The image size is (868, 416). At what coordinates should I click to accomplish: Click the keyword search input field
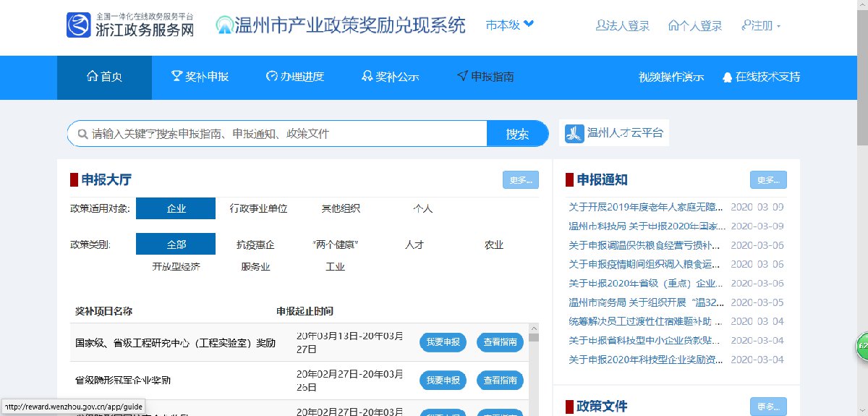[282, 134]
